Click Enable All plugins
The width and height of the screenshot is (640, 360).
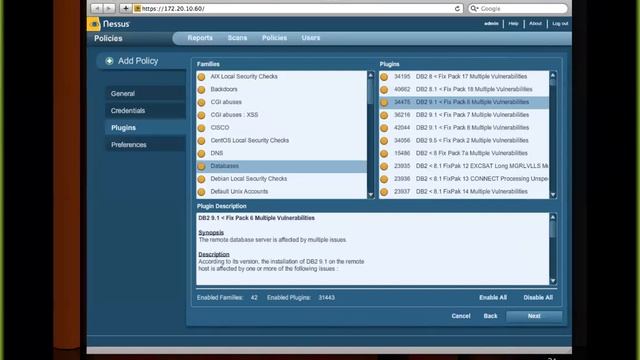[x=493, y=298]
